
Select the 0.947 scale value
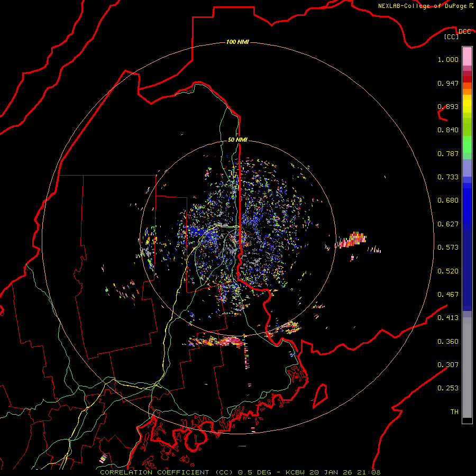click(x=448, y=83)
